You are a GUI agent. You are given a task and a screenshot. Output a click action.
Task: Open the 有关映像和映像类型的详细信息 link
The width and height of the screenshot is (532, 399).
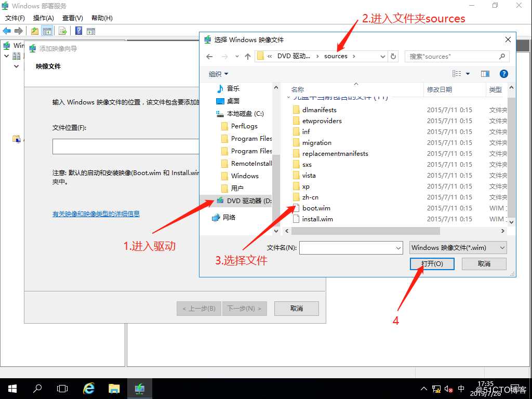96,214
